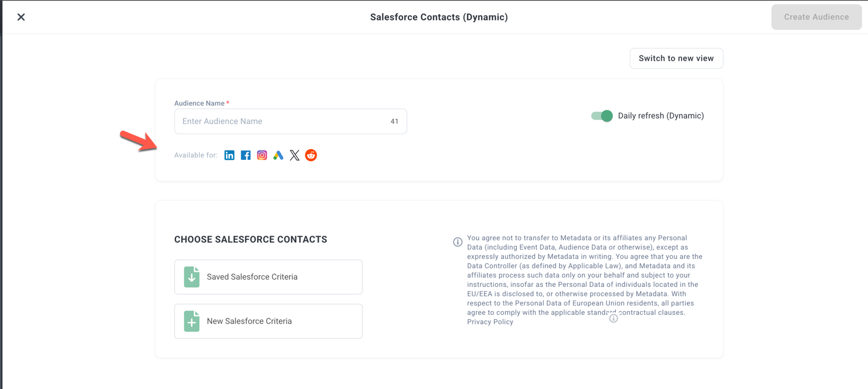Click the Instagram icon
868x389 pixels.
pyautogui.click(x=262, y=155)
